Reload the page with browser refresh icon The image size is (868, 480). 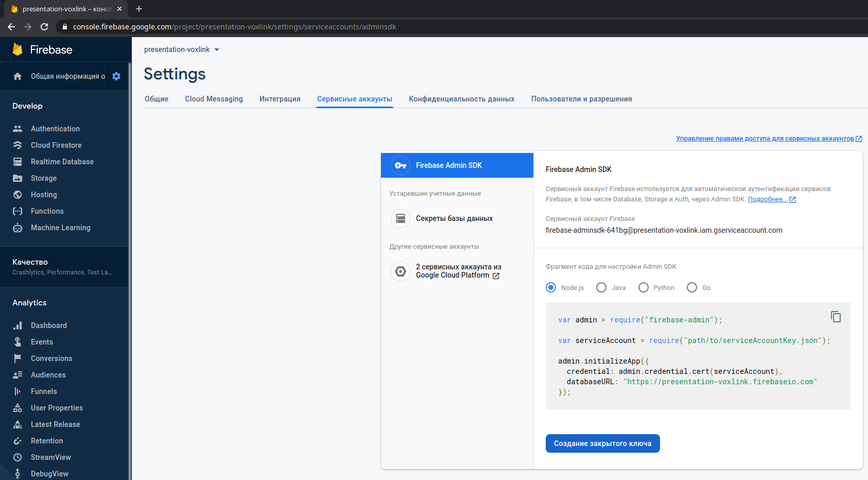pyautogui.click(x=44, y=27)
